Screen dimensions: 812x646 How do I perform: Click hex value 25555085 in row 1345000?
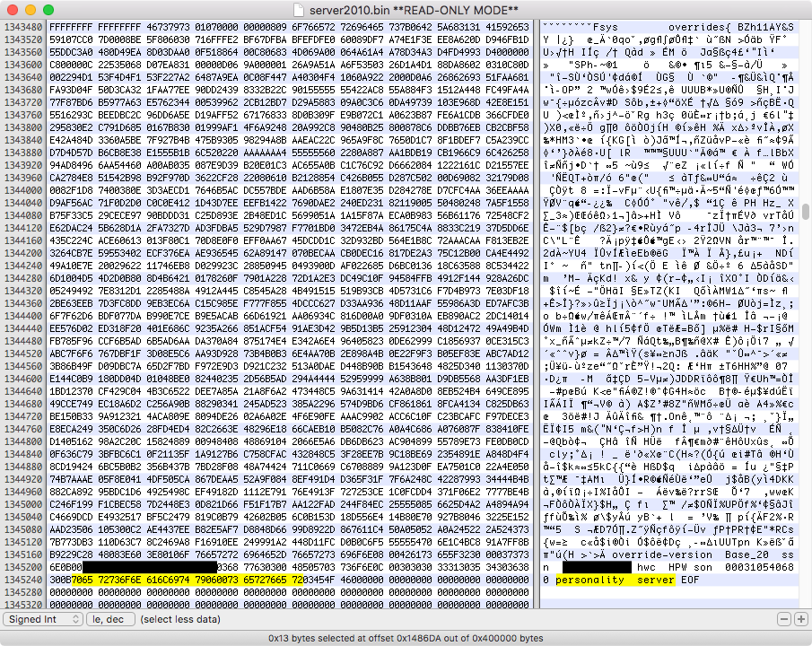tap(411, 504)
